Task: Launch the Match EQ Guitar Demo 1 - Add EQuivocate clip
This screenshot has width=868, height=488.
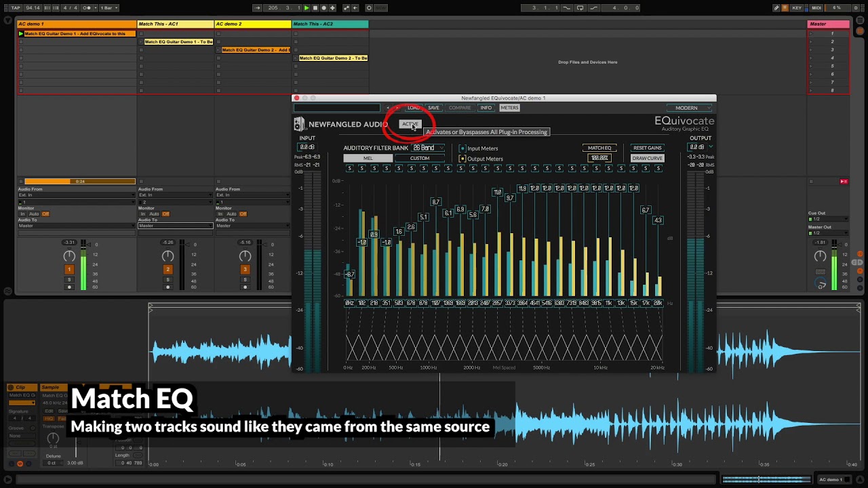Action: click(x=21, y=33)
